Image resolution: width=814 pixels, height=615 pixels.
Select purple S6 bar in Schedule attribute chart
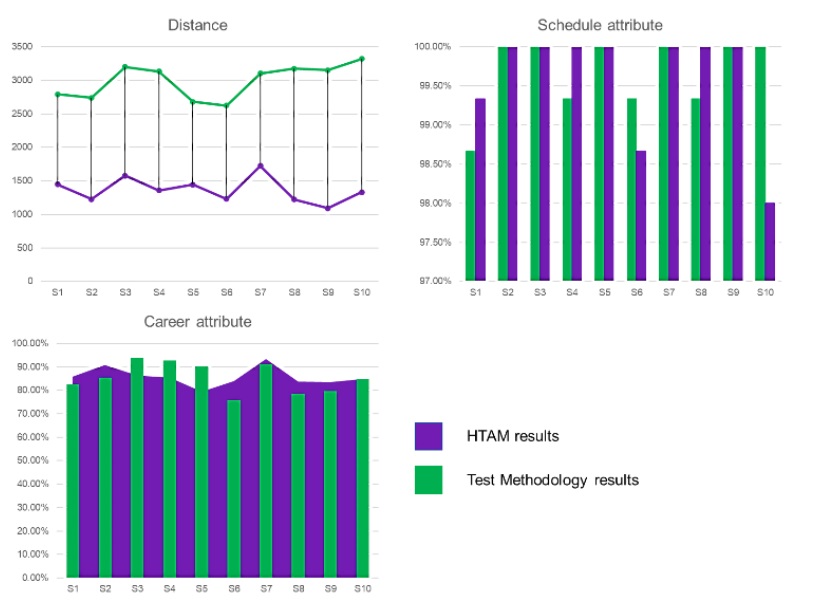pos(641,215)
